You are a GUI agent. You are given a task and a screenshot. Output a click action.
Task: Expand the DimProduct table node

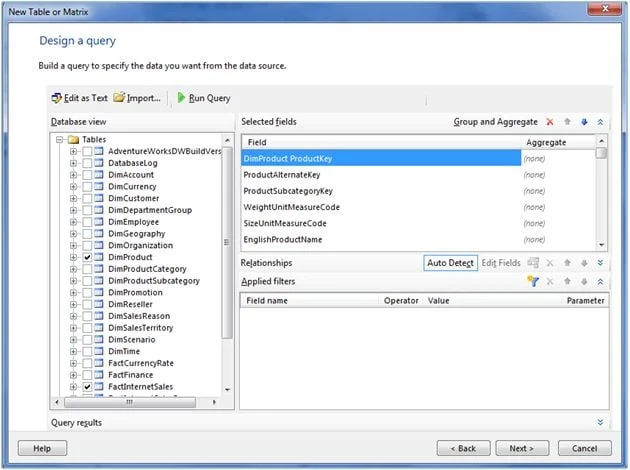click(x=73, y=257)
